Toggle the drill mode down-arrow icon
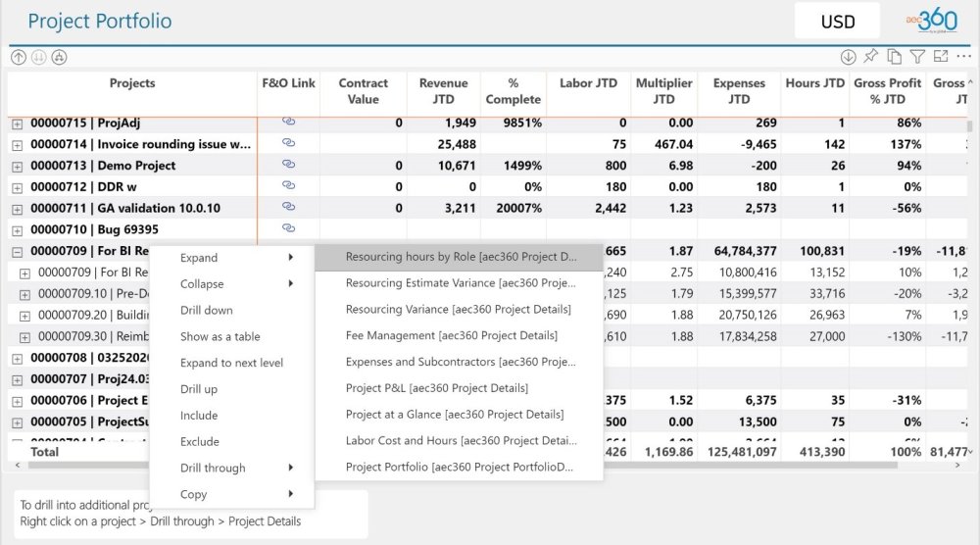This screenshot has width=980, height=545. (x=848, y=57)
